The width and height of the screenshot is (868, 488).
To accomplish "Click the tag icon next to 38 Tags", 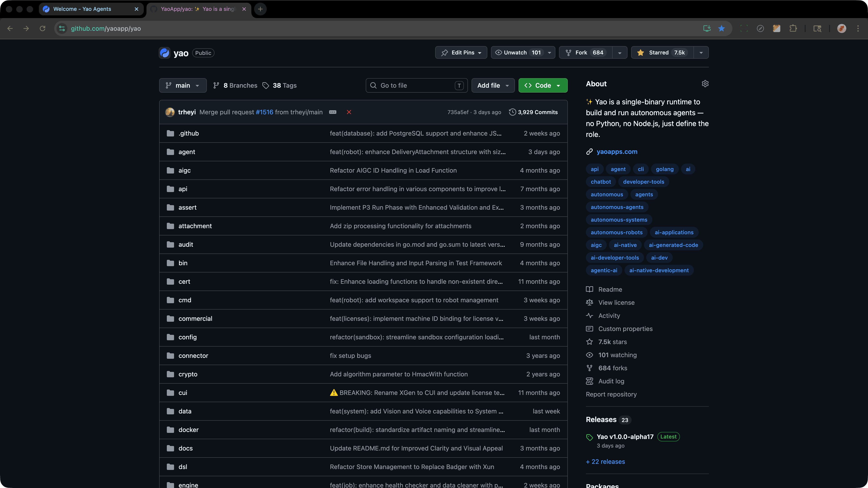I will click(266, 86).
